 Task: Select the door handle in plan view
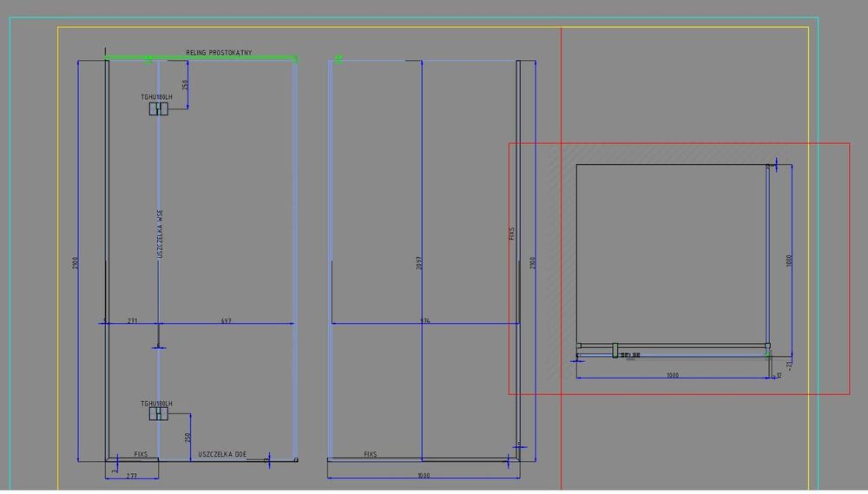click(x=615, y=350)
